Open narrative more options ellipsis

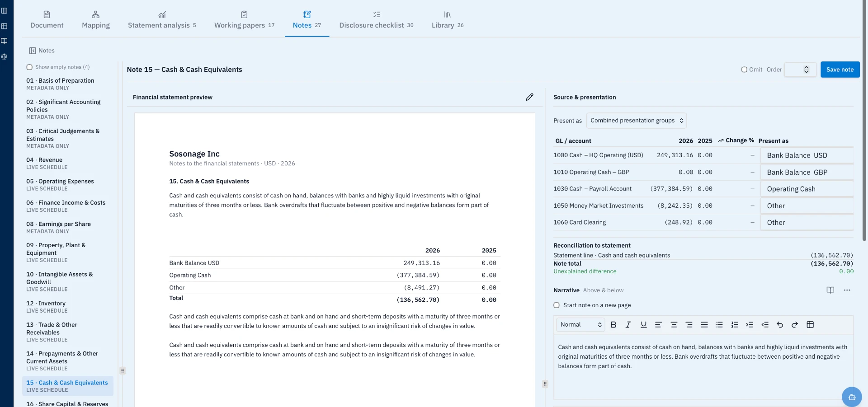847,290
